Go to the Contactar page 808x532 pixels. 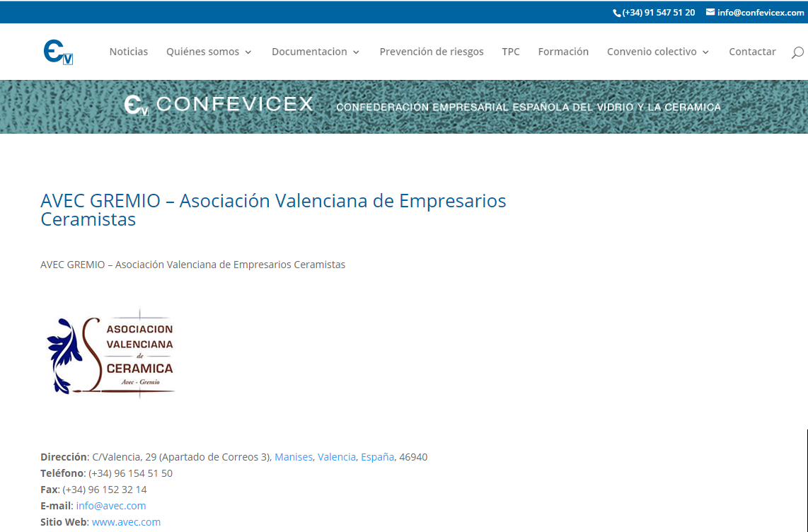(x=752, y=52)
